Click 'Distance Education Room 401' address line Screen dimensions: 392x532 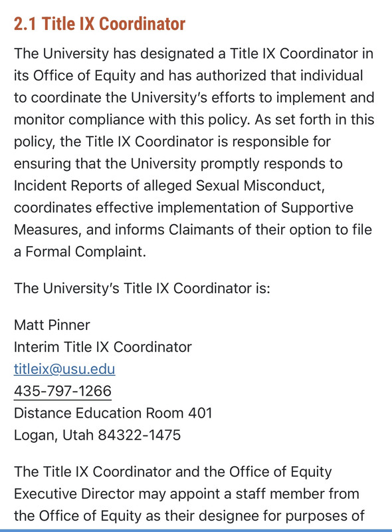point(113,413)
